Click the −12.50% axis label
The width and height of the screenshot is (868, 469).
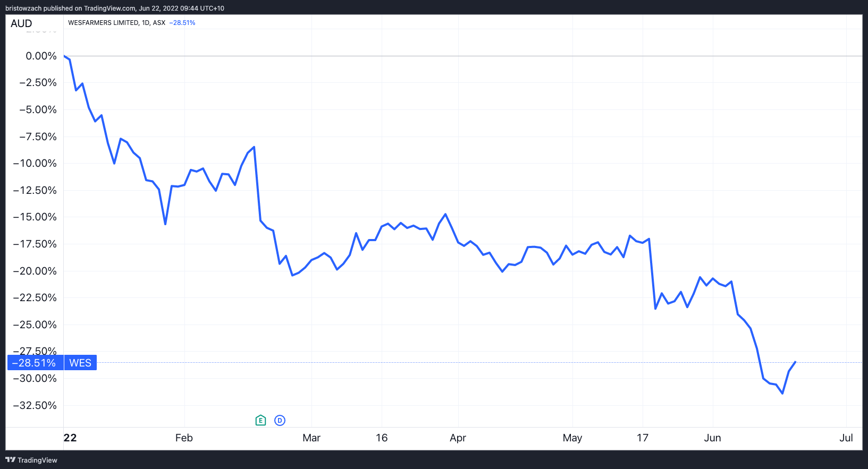pyautogui.click(x=35, y=190)
